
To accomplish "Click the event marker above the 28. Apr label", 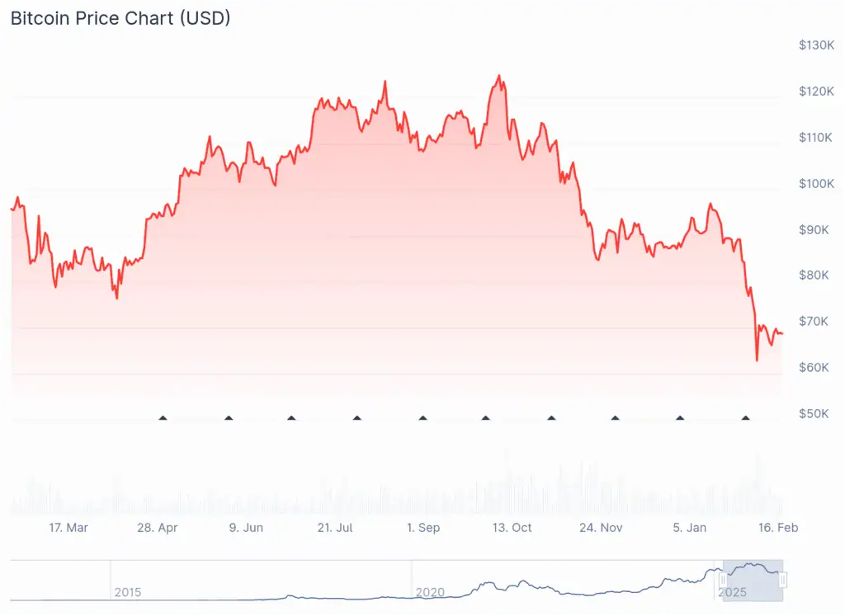I will pos(163,418).
